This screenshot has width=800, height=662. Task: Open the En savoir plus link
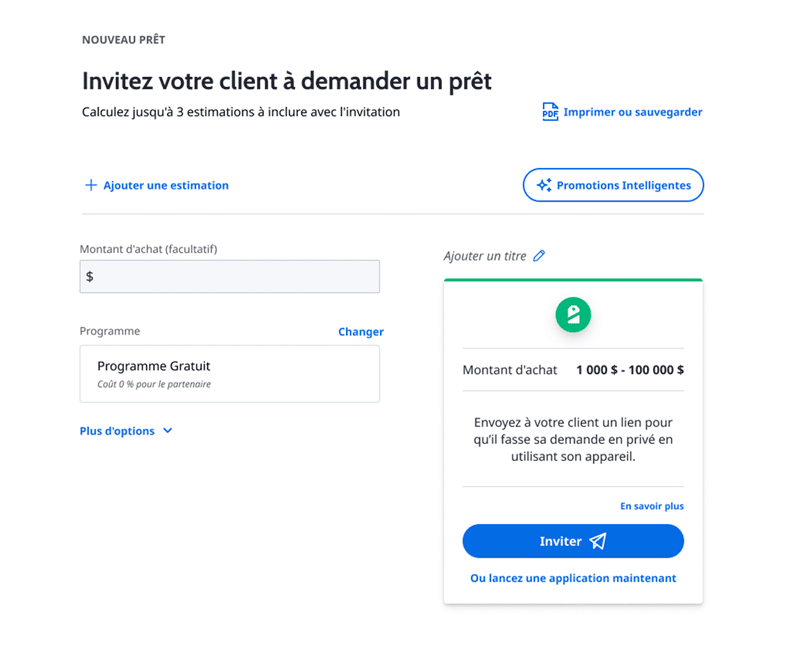651,506
